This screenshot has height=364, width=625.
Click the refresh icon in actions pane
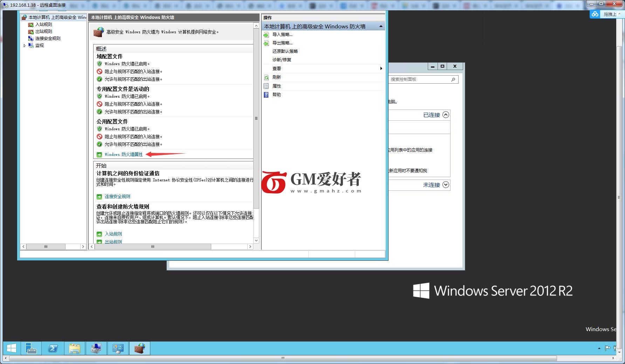coord(266,77)
